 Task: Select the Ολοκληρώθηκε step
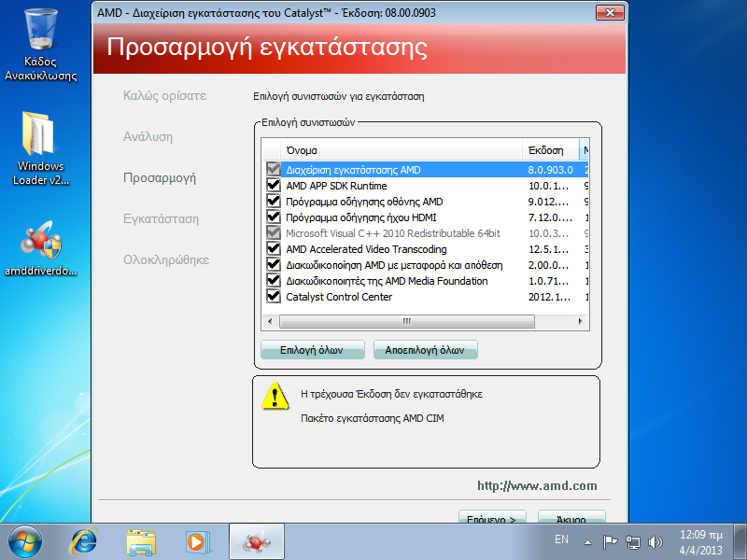click(x=166, y=260)
